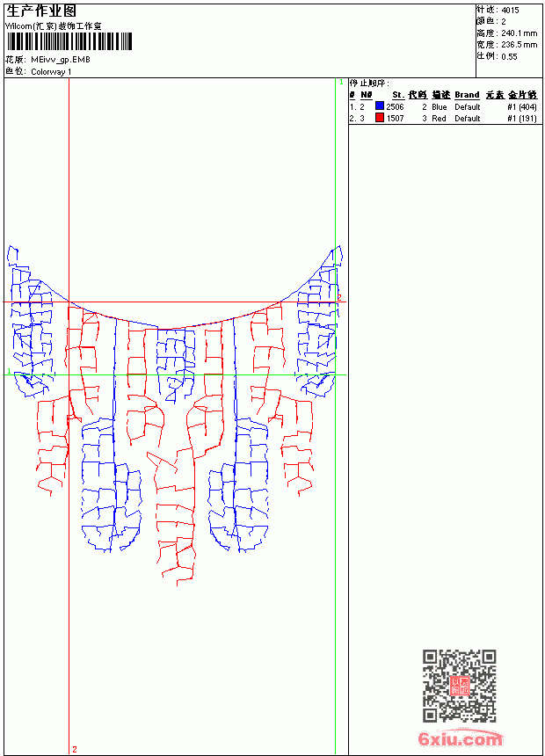Viewport: 545px width, 756px height.
Task: Click the red number 2 marker at bottom
Action: [75, 749]
